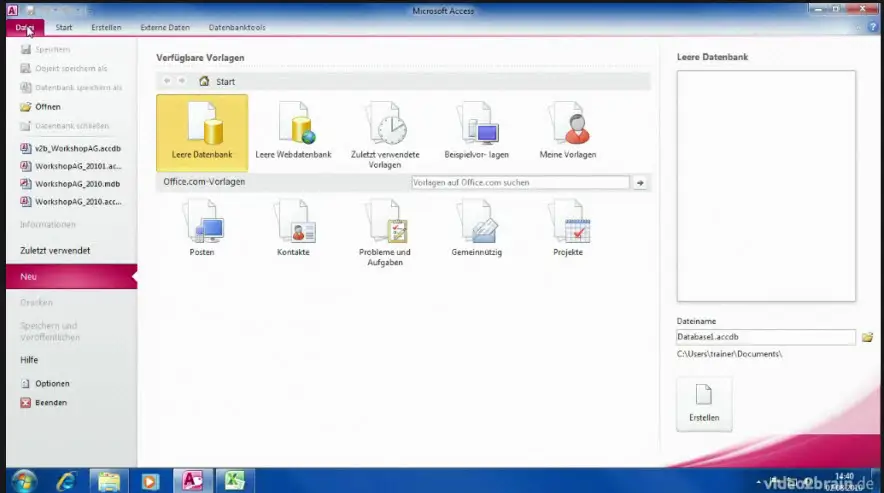Click the Office.com template search box

coord(520,183)
